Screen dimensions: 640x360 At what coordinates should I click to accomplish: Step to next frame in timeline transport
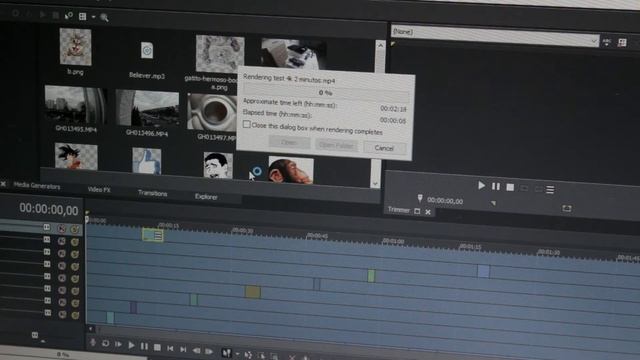point(209,351)
